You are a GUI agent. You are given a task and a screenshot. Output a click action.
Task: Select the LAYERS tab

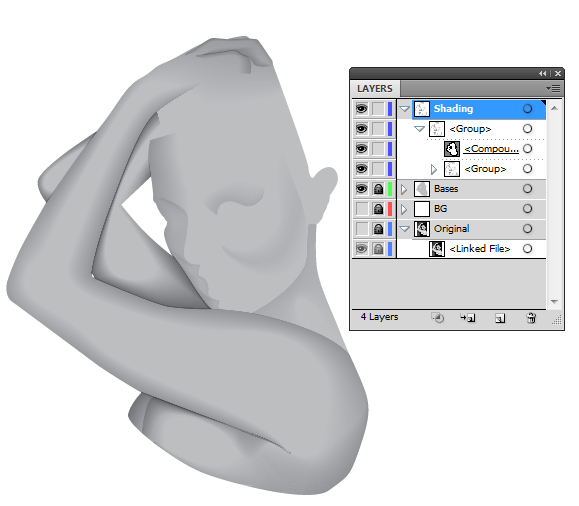pyautogui.click(x=375, y=89)
